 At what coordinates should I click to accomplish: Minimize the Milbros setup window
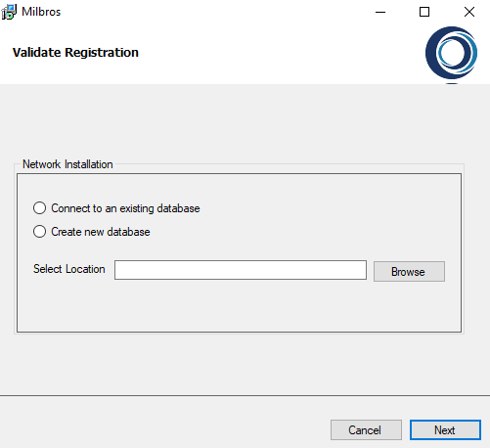point(380,12)
